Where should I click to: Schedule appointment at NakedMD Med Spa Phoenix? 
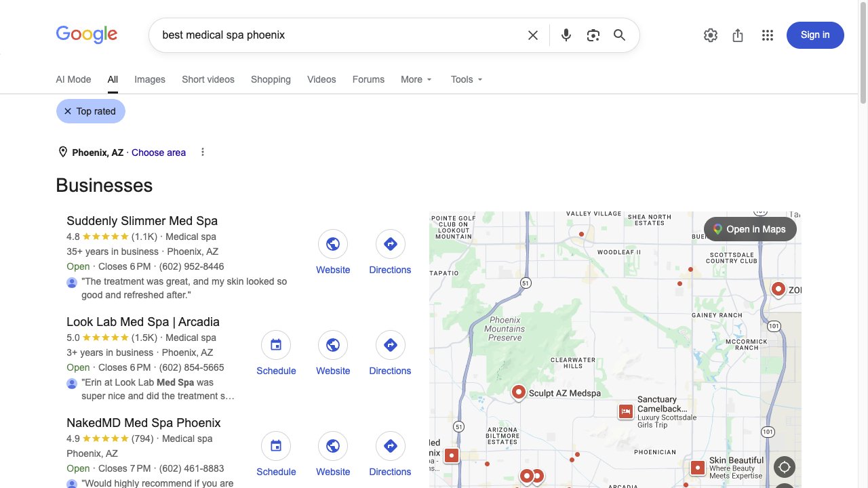[x=276, y=454]
